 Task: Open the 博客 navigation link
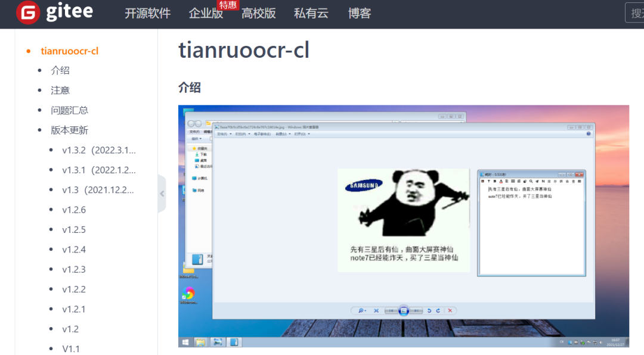click(360, 14)
